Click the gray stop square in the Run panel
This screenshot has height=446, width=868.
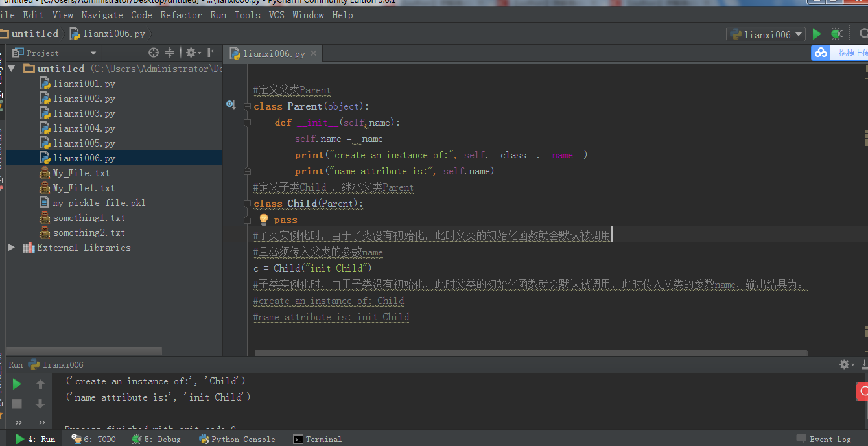[x=17, y=403]
